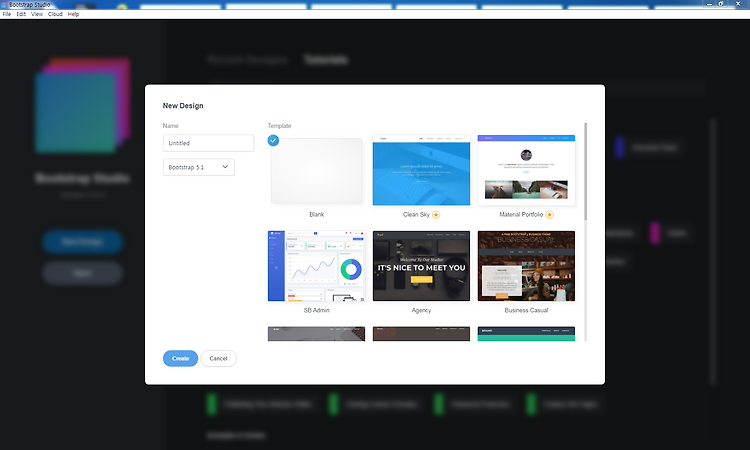Image resolution: width=750 pixels, height=450 pixels.
Task: Click the template list vertical scrollbar
Action: click(585, 172)
